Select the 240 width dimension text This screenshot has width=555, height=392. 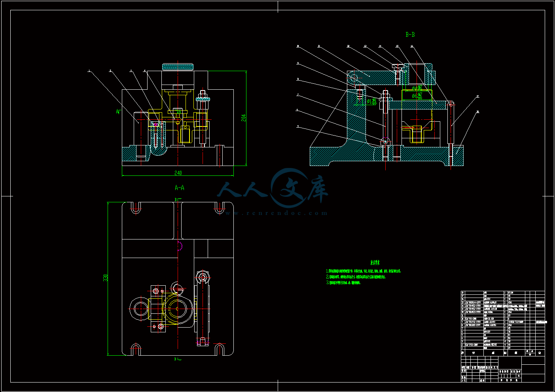(x=178, y=173)
